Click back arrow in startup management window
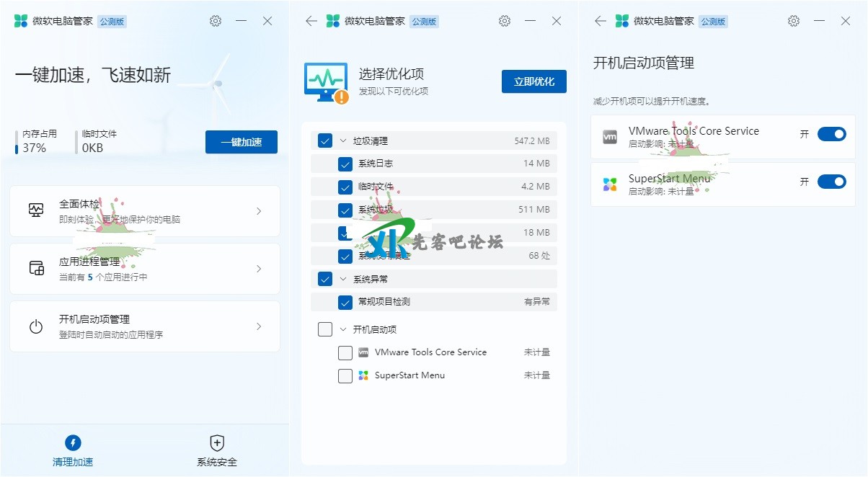 (600, 21)
